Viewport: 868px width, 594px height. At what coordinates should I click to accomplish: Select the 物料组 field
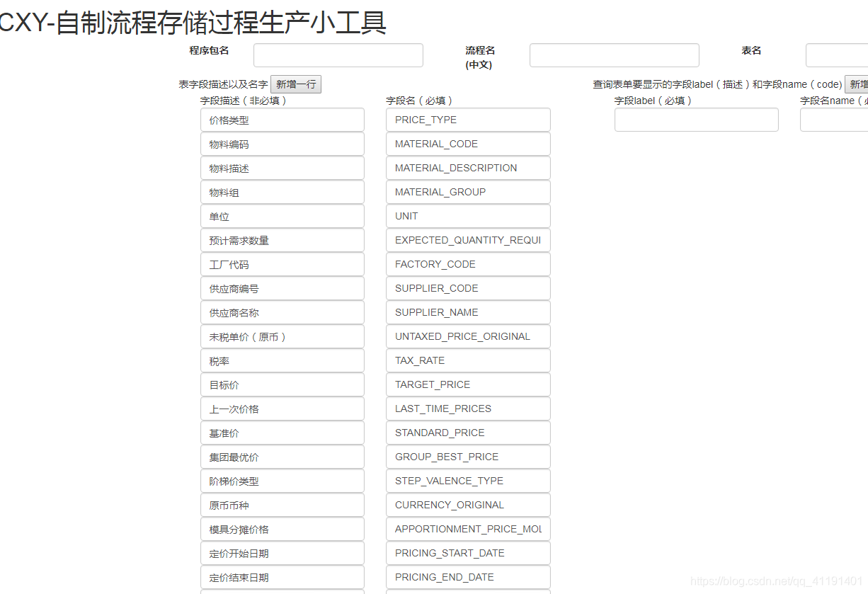pyautogui.click(x=282, y=192)
